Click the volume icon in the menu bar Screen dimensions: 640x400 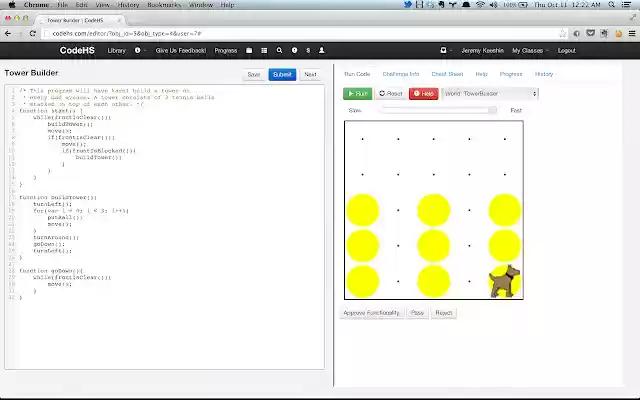tap(493, 5)
